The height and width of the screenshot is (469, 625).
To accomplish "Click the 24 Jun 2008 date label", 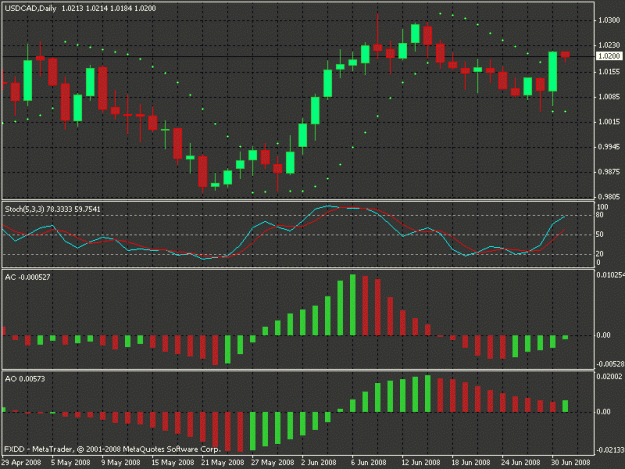I will click(x=520, y=463).
